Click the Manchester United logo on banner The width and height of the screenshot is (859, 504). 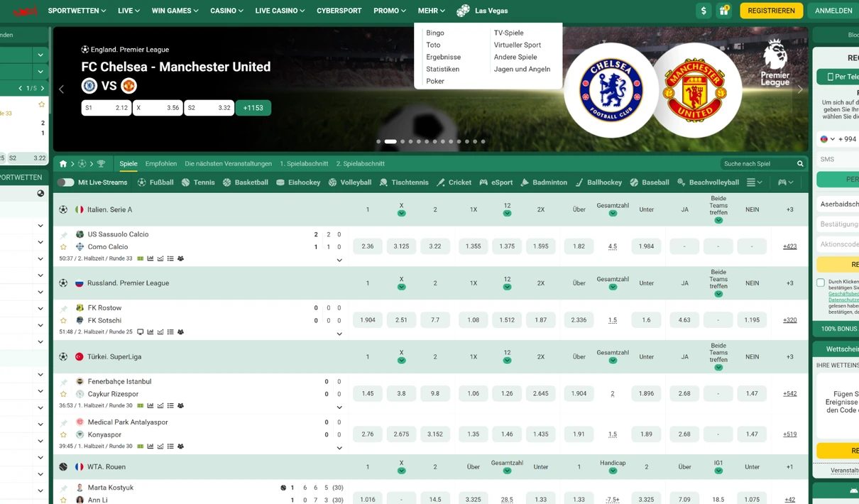click(695, 91)
